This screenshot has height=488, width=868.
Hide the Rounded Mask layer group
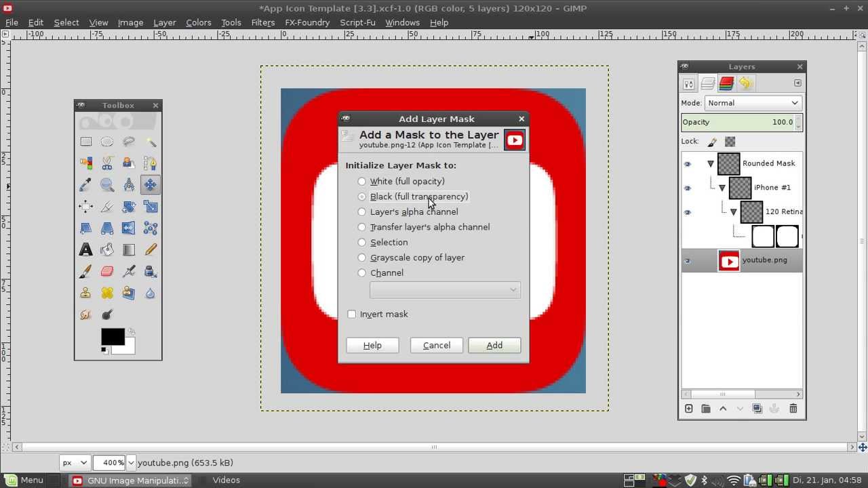click(687, 164)
